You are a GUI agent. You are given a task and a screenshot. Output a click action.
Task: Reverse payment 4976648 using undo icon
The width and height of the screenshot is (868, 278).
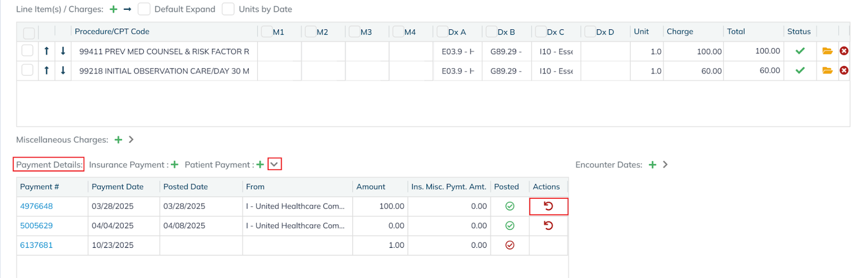pos(548,206)
